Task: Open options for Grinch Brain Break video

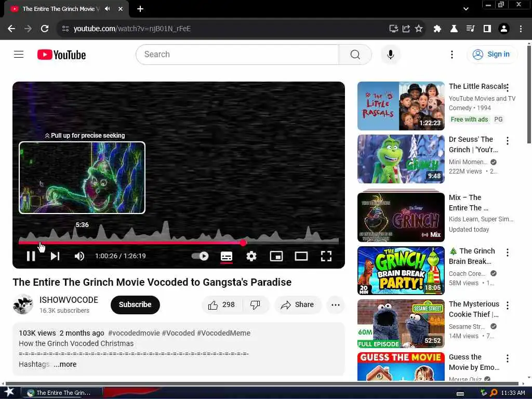Action: [x=507, y=252]
